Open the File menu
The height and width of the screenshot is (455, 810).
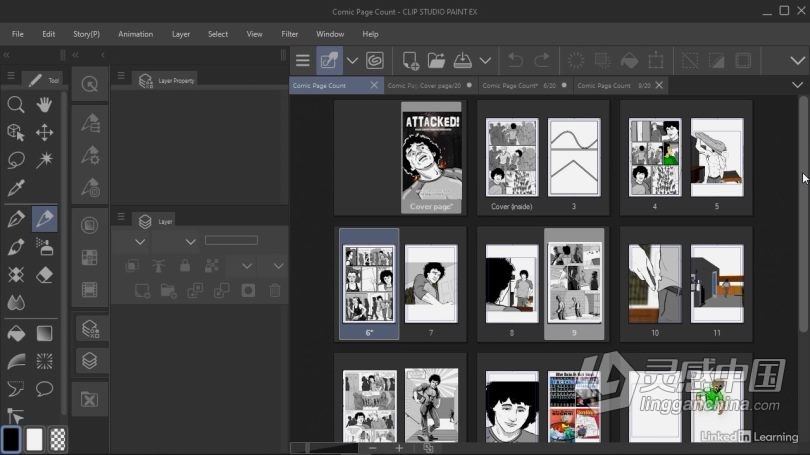18,34
